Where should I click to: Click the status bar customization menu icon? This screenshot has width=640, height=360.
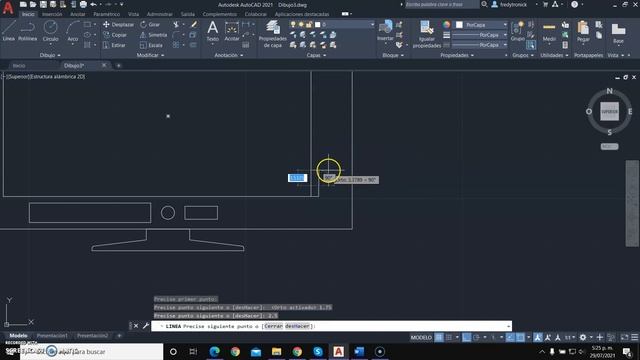coord(635,337)
